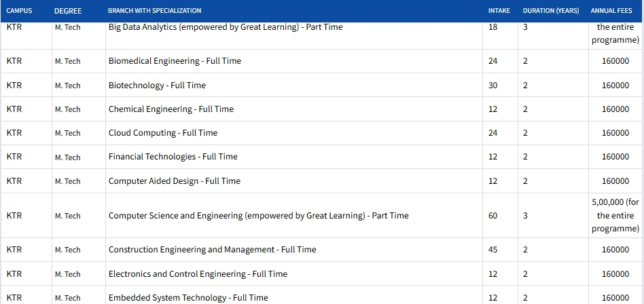The image size is (644, 304).
Task: Click the CAMPUS column header
Action: 19,11
